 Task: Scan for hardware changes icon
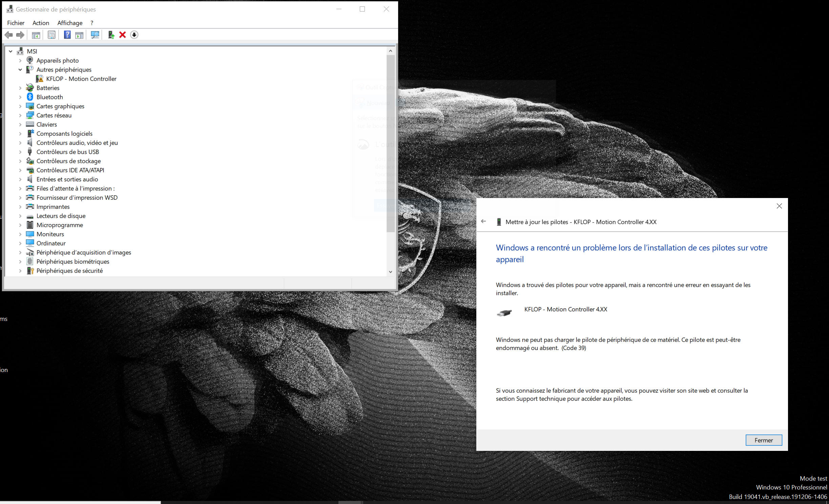95,35
